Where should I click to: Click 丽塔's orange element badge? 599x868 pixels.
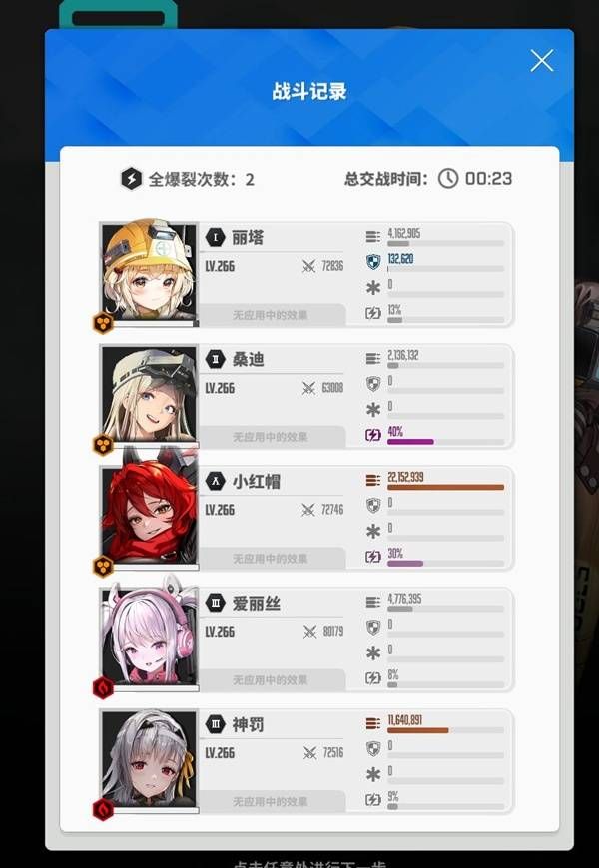pos(103,323)
